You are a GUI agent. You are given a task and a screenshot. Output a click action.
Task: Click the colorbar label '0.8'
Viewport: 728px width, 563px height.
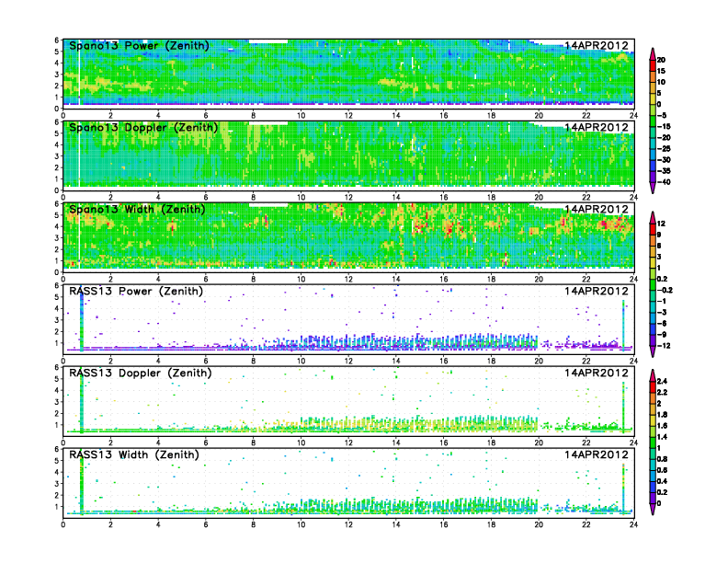point(663,459)
